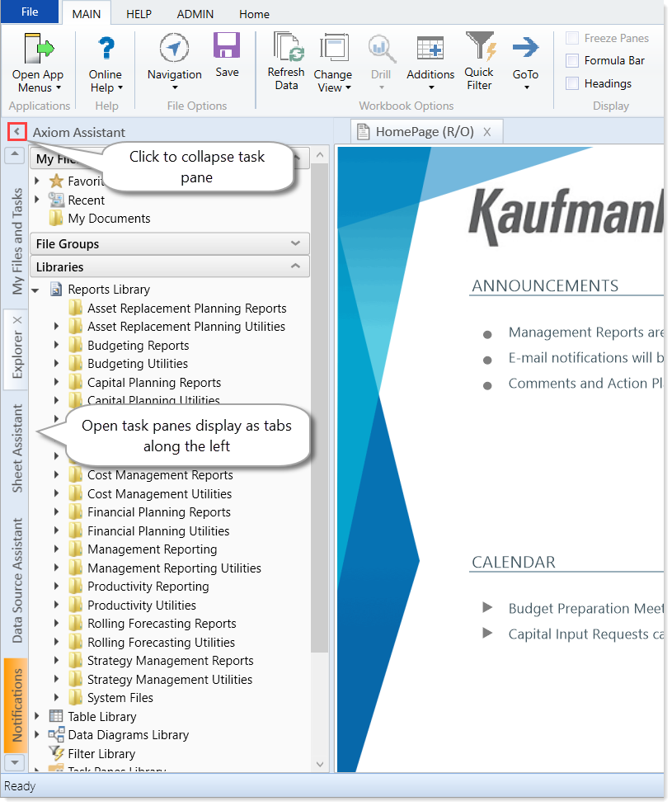This screenshot has height=806, width=672.
Task: Click the Additions table icon
Action: (430, 49)
